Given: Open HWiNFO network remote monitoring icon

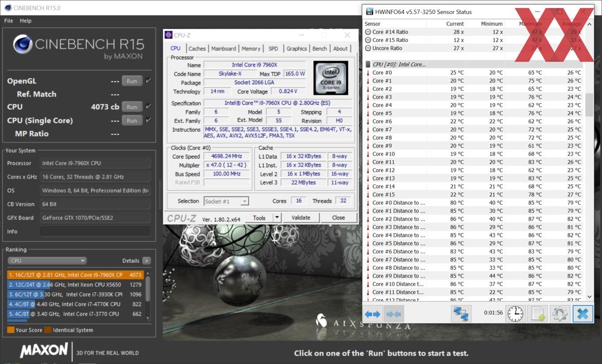Looking at the screenshot, I should click(461, 314).
